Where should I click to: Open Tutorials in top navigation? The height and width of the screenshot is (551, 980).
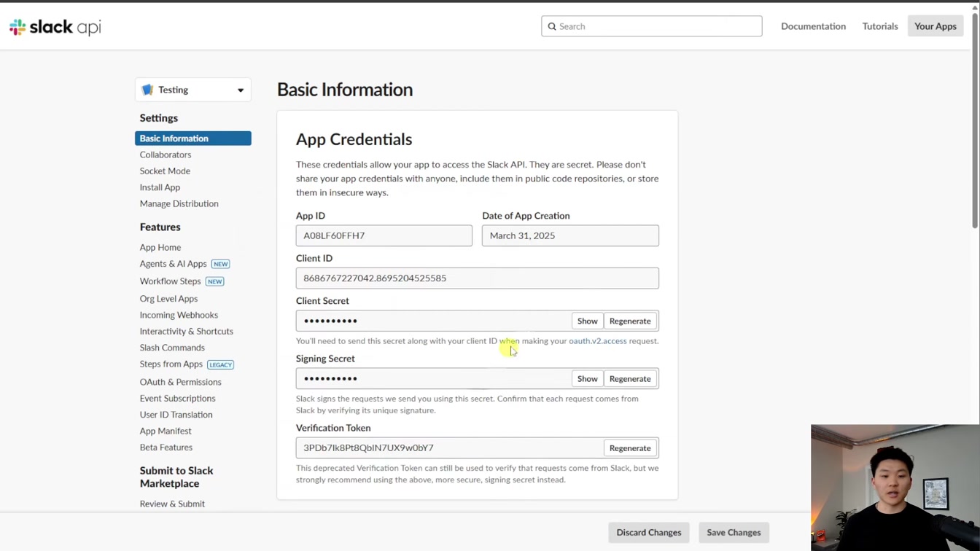[880, 26]
